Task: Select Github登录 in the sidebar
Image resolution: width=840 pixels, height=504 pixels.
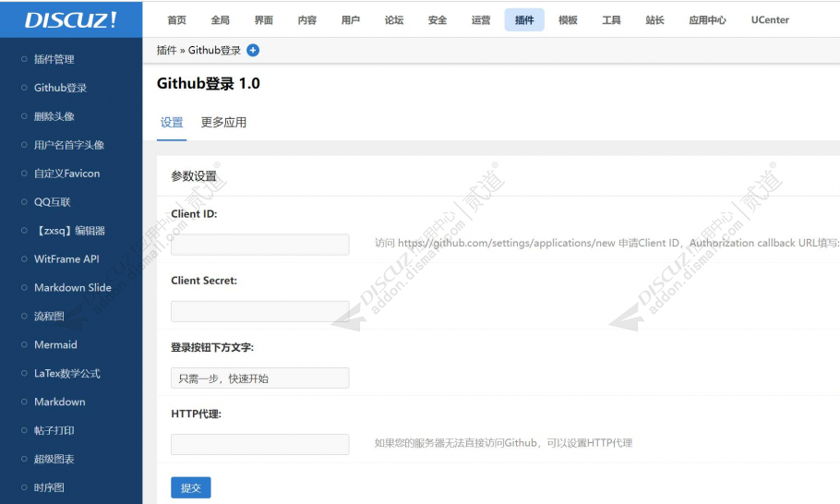Action: pos(60,88)
